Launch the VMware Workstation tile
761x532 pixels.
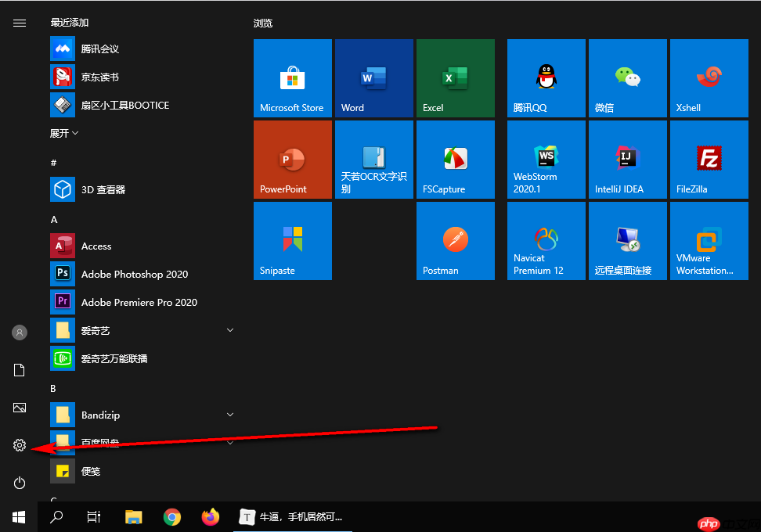pyautogui.click(x=709, y=241)
